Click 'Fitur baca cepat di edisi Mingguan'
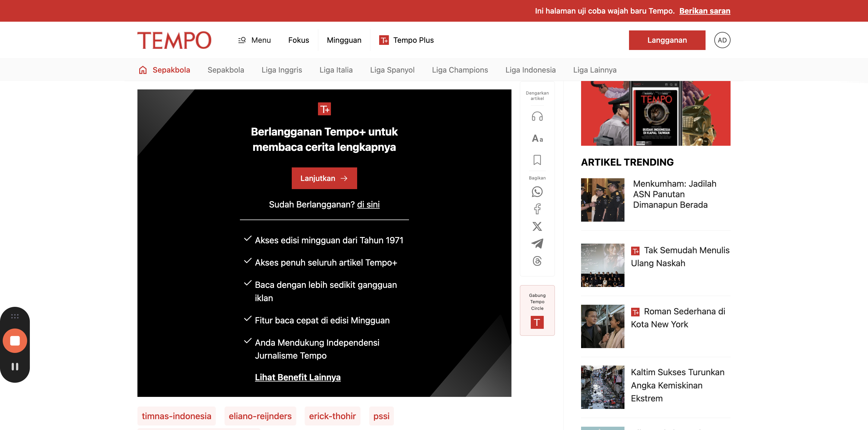The height and width of the screenshot is (430, 868). [x=322, y=320]
